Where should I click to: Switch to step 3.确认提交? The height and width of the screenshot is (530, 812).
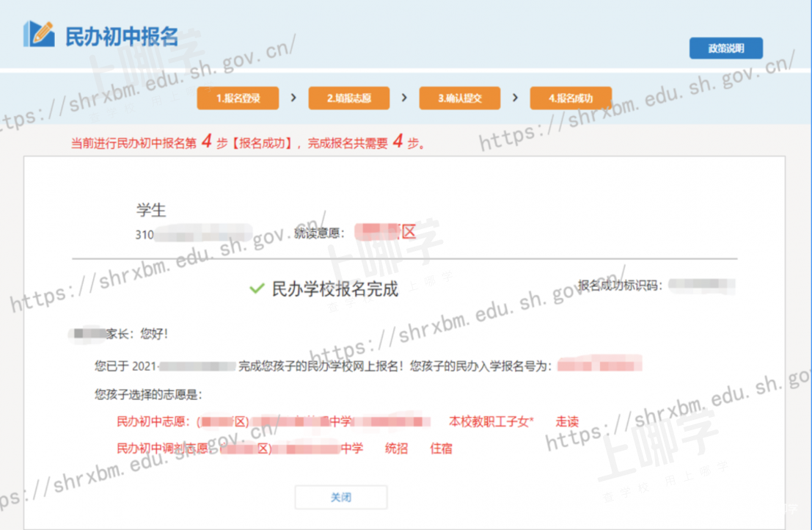(459, 98)
